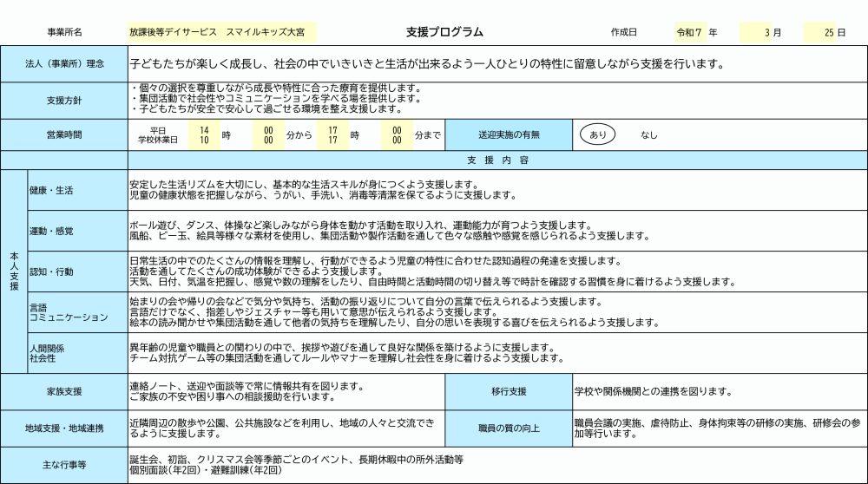Click the 職員の質の向上 header cell
This screenshot has width=868, height=484.
[x=509, y=428]
